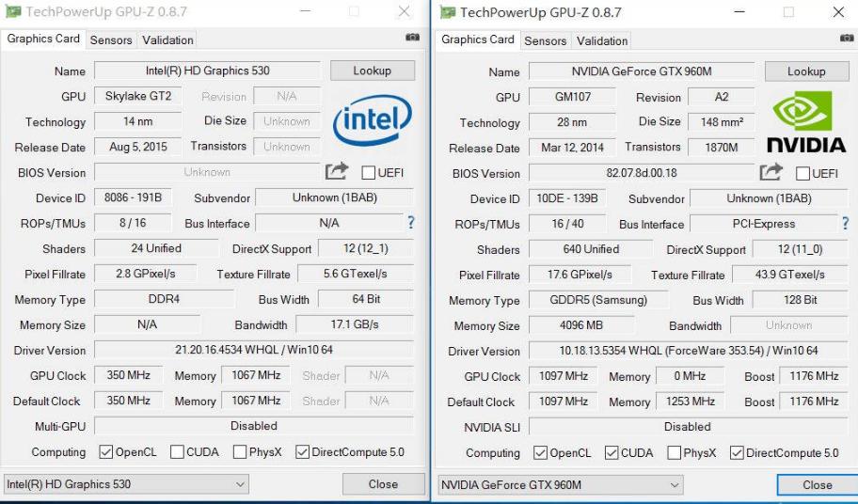Click the camera screenshot icon in NVIDIA window
The width and height of the screenshot is (858, 504).
pos(847,38)
